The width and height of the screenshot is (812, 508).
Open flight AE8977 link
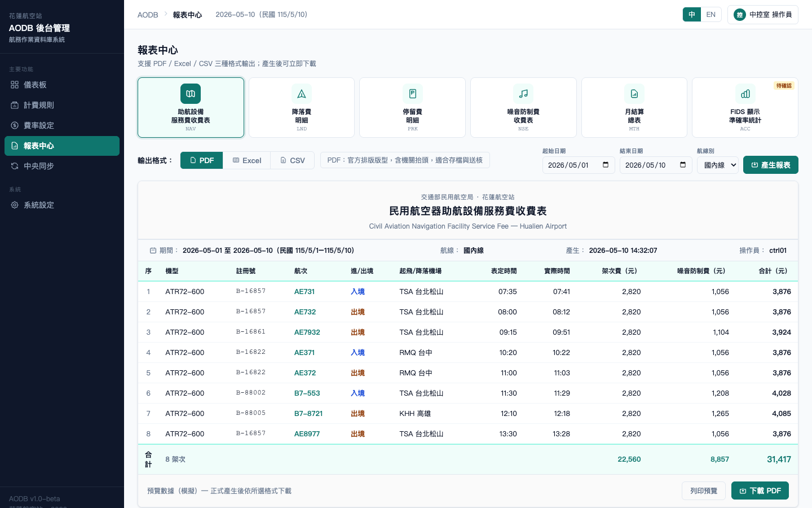307,434
